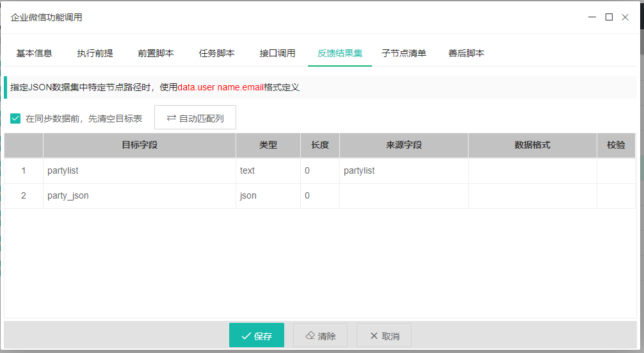Viewport: 644px width, 353px height.
Task: Switch to the 执行前提 tab
Action: pyautogui.click(x=95, y=53)
